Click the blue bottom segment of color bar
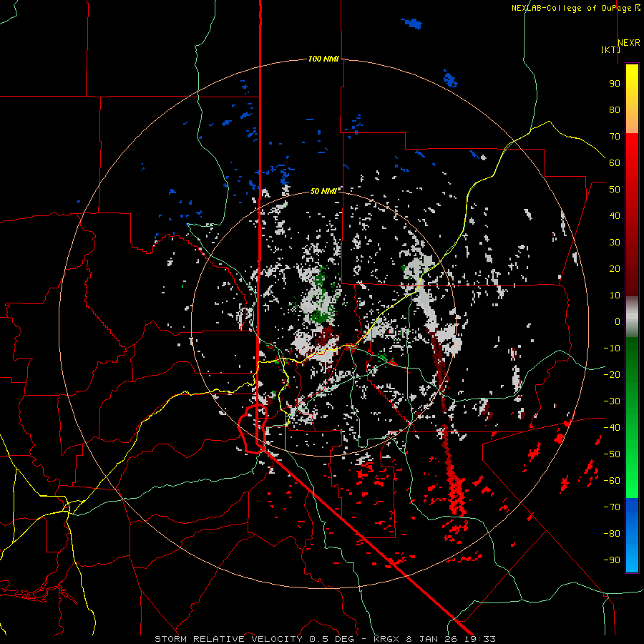 click(x=632, y=535)
